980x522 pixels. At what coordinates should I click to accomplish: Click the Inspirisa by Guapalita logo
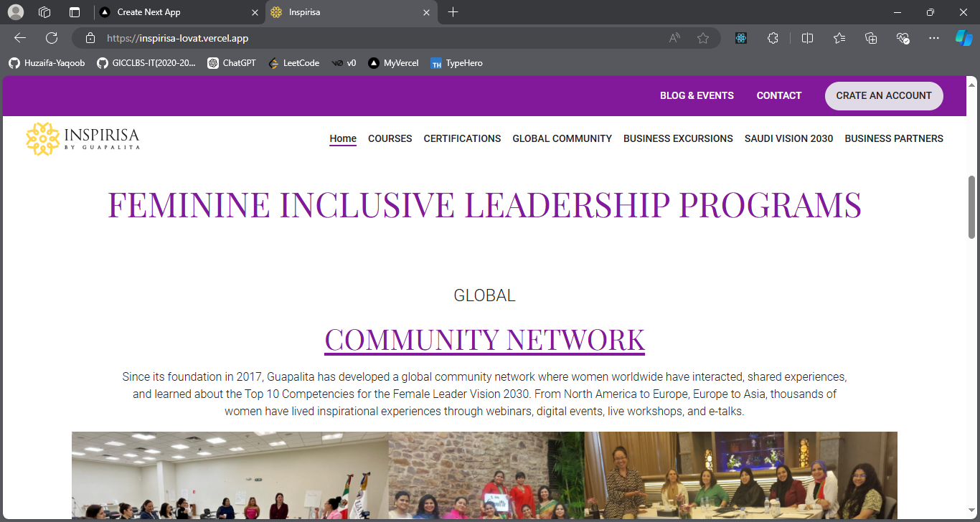[x=83, y=138]
